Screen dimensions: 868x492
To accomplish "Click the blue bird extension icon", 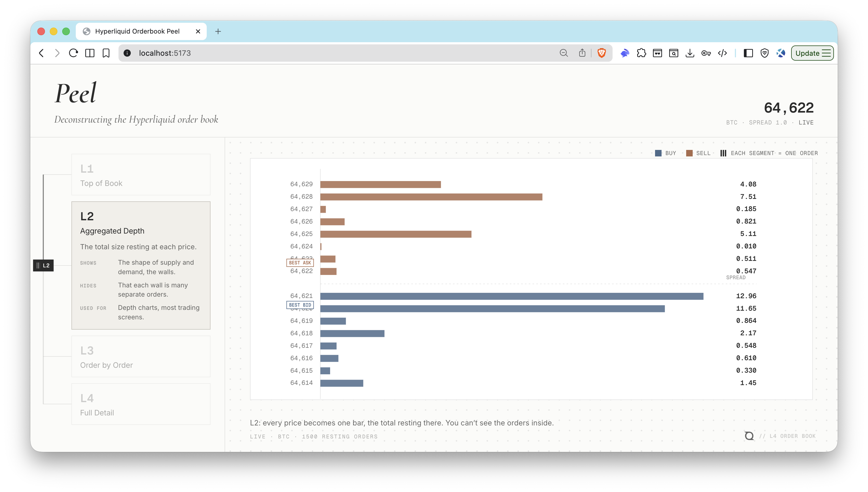I will pos(625,53).
